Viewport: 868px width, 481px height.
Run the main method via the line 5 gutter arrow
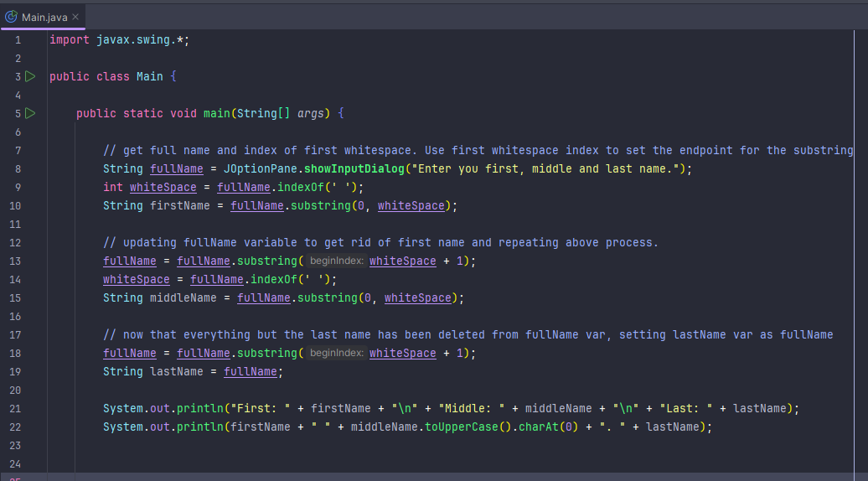coord(30,113)
